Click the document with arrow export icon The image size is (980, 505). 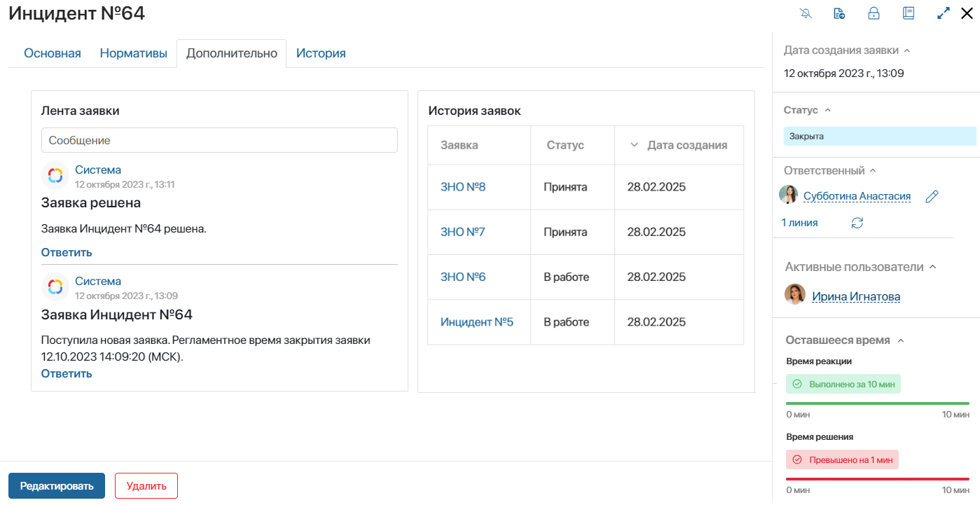pyautogui.click(x=839, y=13)
